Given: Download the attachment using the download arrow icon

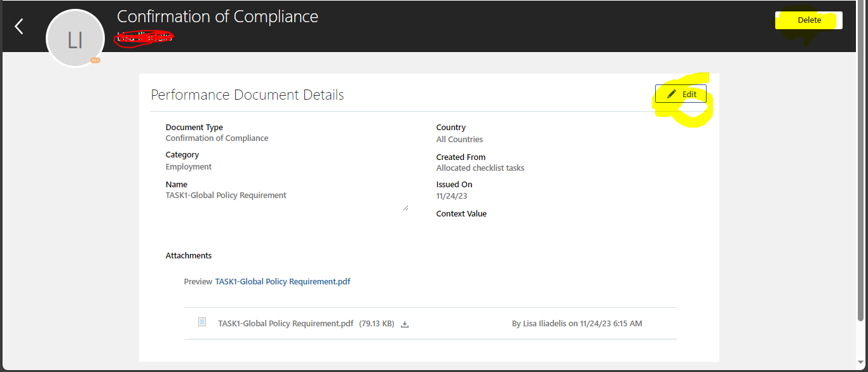Looking at the screenshot, I should 405,323.
